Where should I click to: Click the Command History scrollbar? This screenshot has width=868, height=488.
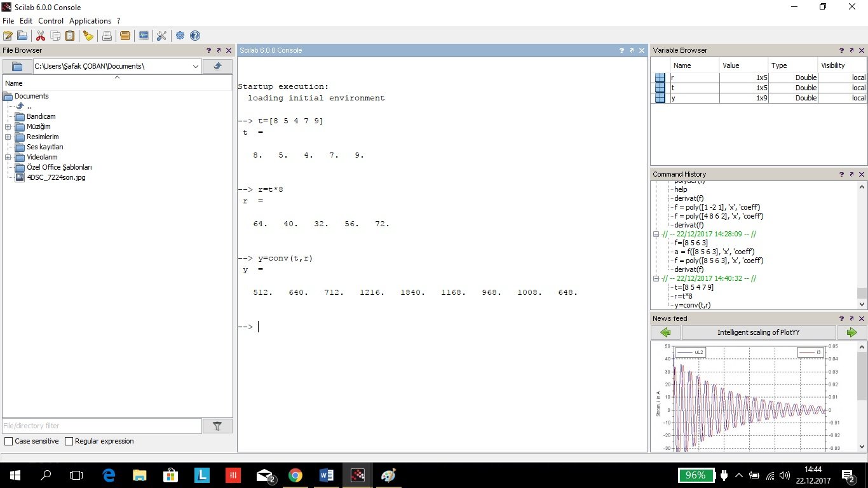862,293
